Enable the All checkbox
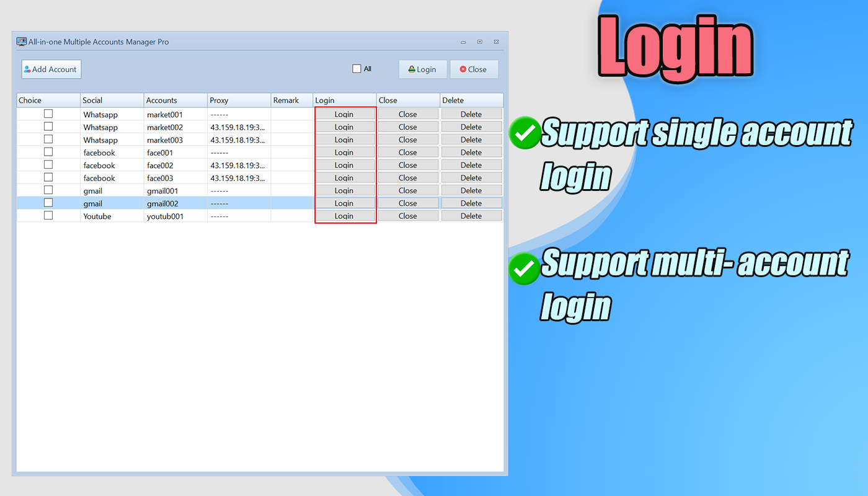 point(356,68)
